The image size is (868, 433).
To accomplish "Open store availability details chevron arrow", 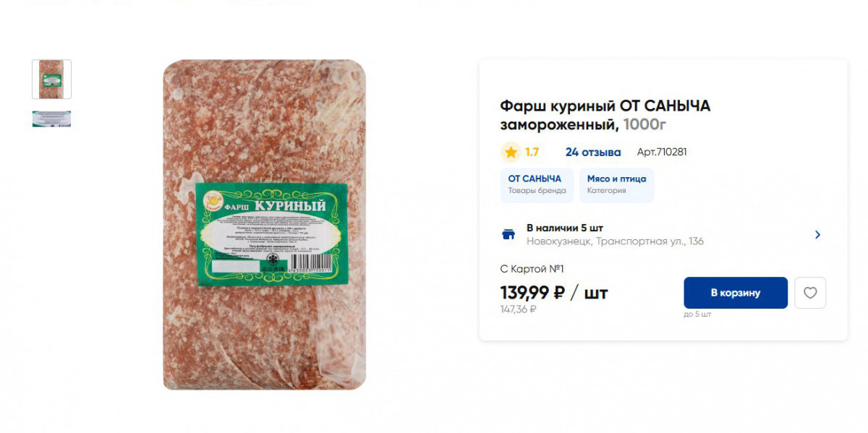I will click(x=817, y=234).
